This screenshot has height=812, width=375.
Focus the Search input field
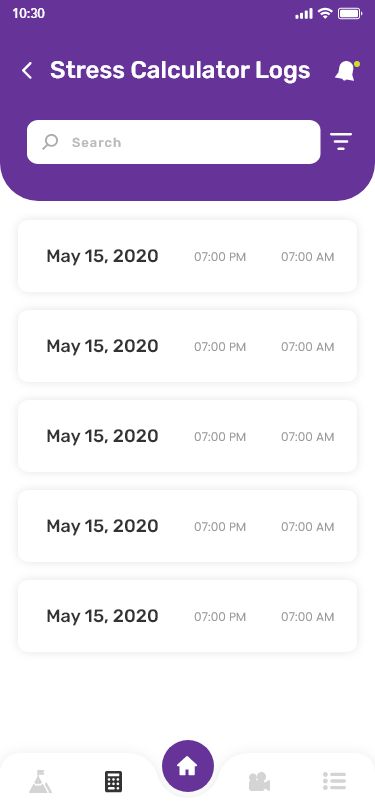[174, 142]
